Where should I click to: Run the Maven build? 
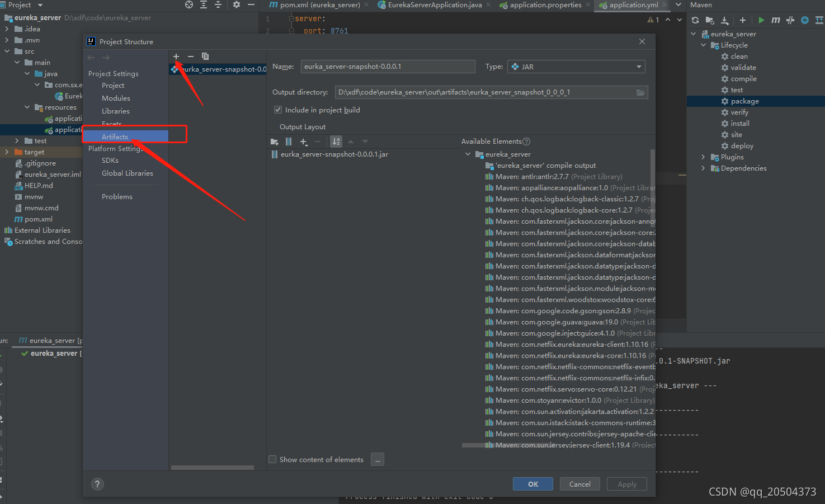coord(761,20)
